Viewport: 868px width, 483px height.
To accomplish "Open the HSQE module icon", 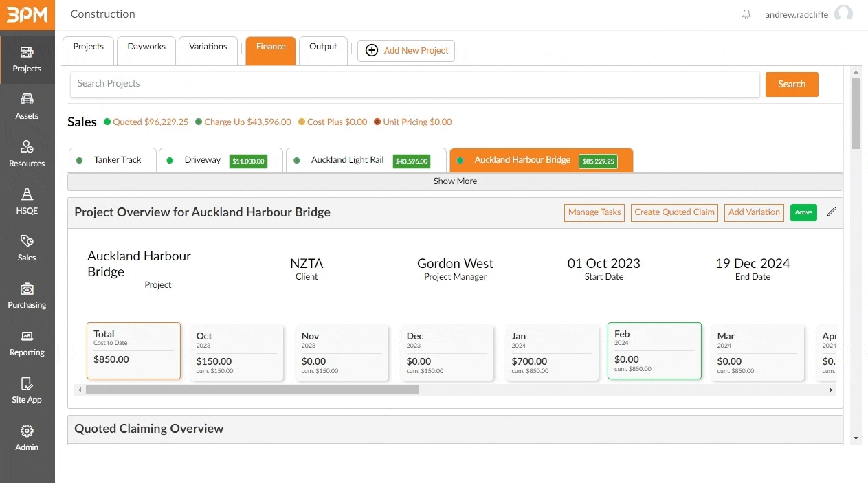I will (x=27, y=201).
